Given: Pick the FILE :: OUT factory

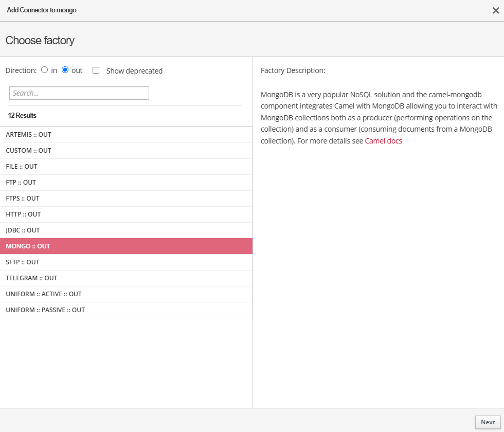Looking at the screenshot, I should coord(22,167).
